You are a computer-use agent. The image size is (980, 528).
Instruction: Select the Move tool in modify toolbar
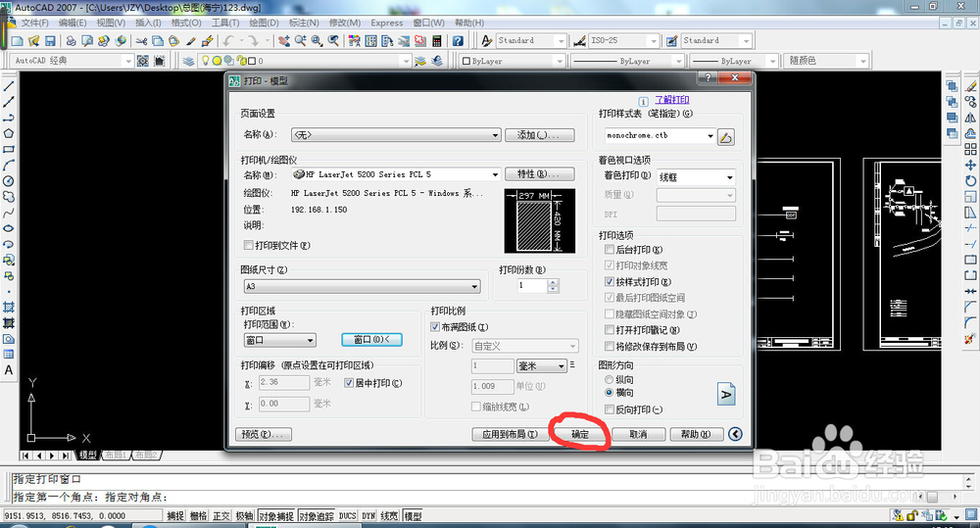point(970,165)
